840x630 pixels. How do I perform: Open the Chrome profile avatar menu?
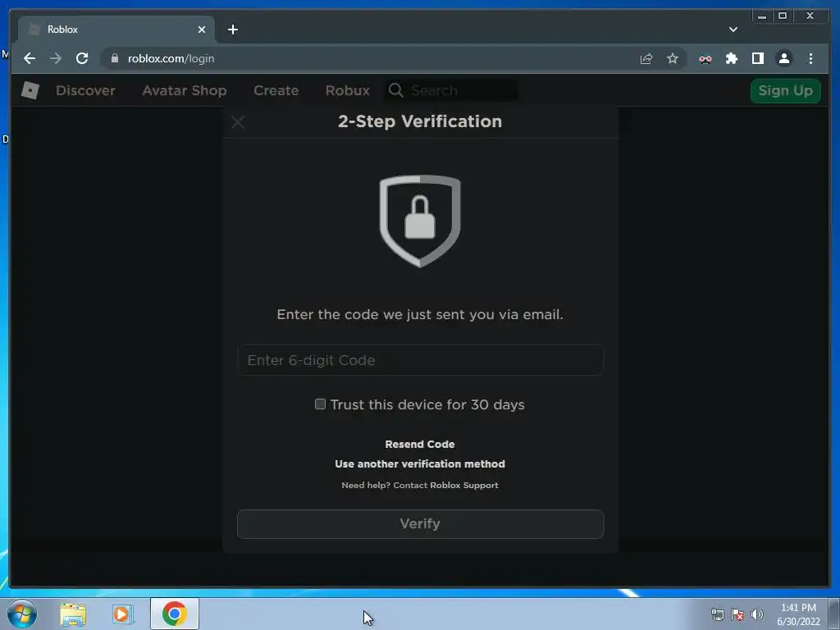(784, 58)
